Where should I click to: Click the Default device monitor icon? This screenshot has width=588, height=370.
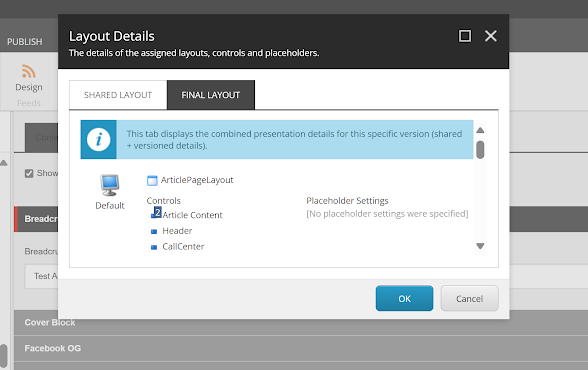coord(110,185)
